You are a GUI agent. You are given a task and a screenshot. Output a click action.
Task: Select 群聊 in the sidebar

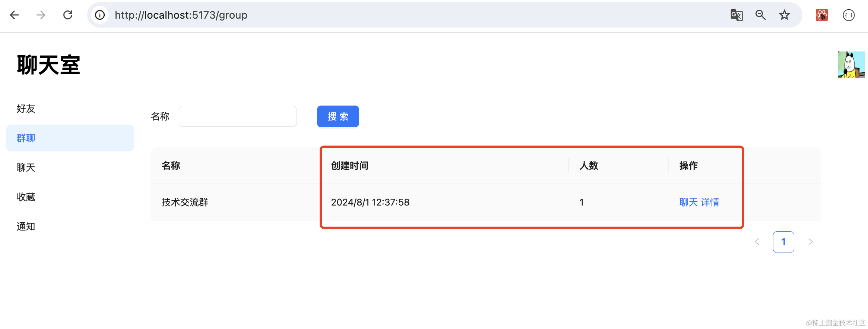(26, 138)
